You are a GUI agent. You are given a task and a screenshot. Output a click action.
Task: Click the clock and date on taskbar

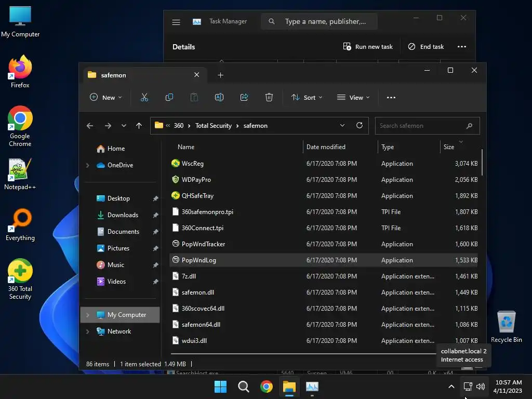tap(508, 387)
